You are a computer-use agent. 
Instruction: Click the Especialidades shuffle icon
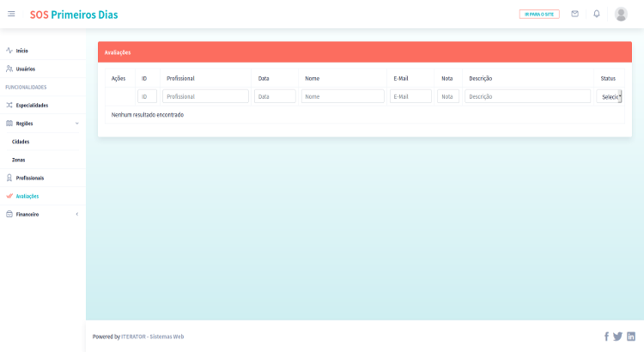click(x=9, y=105)
